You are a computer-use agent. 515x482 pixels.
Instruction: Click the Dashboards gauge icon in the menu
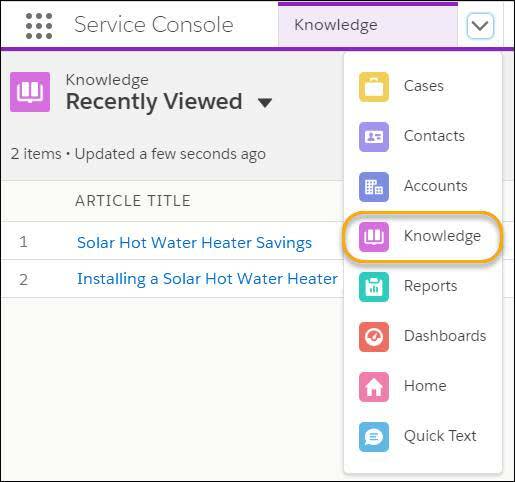tap(374, 337)
